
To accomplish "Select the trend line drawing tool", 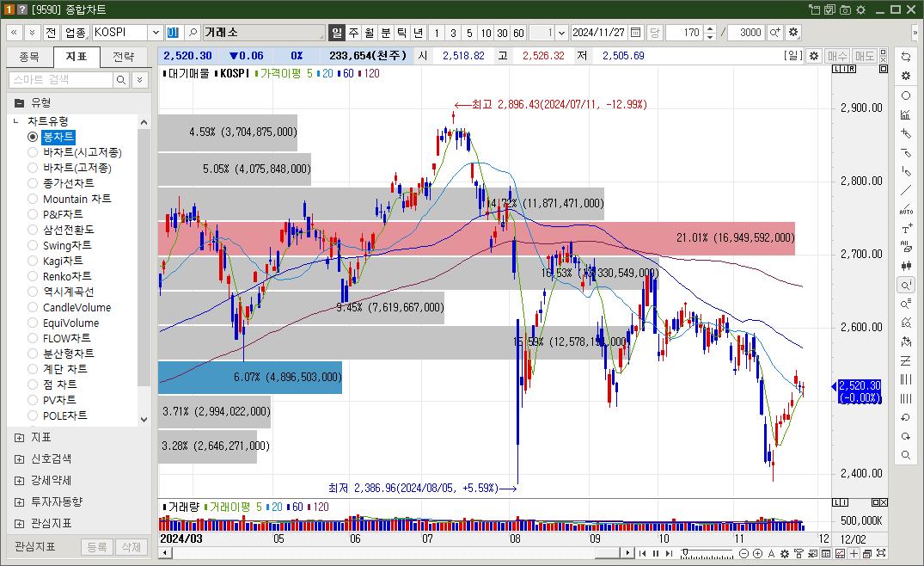I will (x=906, y=190).
